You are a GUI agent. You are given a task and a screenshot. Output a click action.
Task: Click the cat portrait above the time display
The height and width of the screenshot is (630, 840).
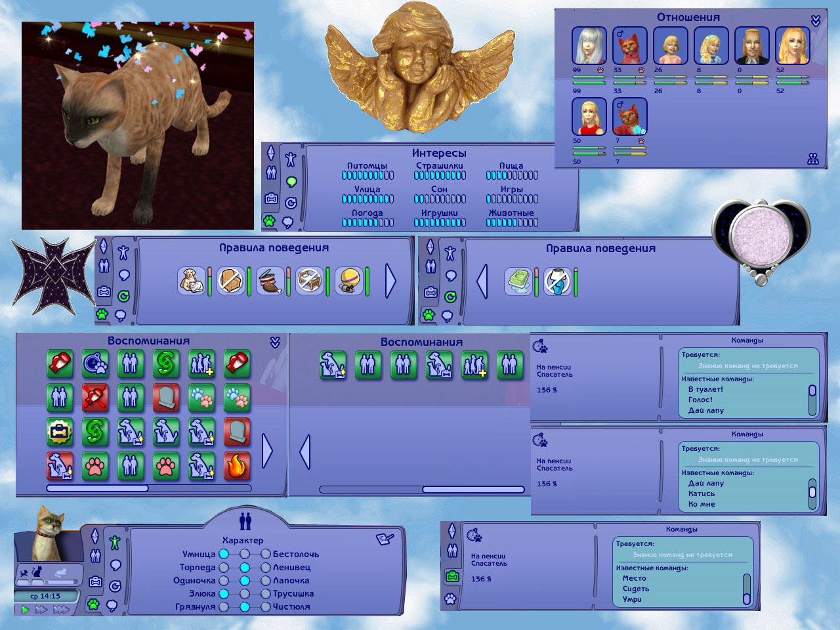[x=47, y=533]
